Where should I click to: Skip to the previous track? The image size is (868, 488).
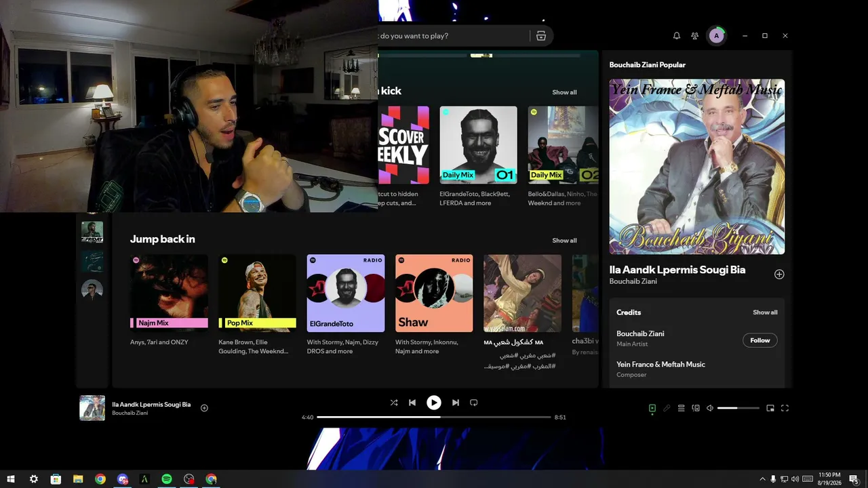412,403
